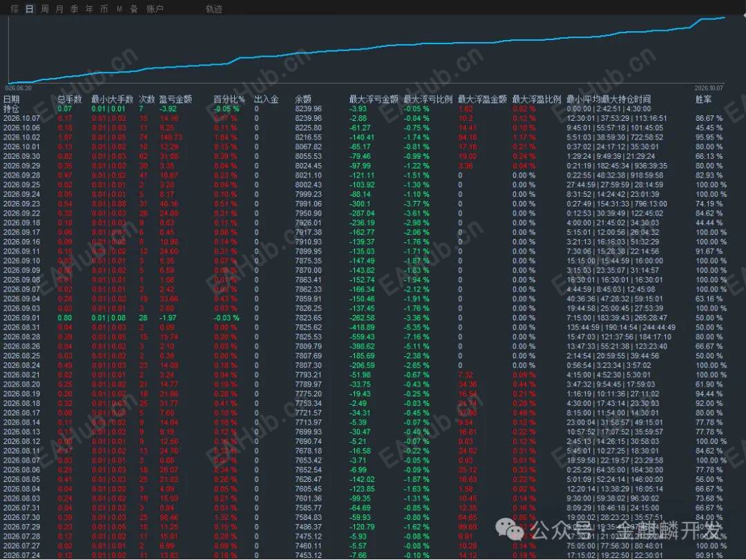Select the win rate 95.95 %
Viewport: 746px width, 560px height.
tap(709, 137)
